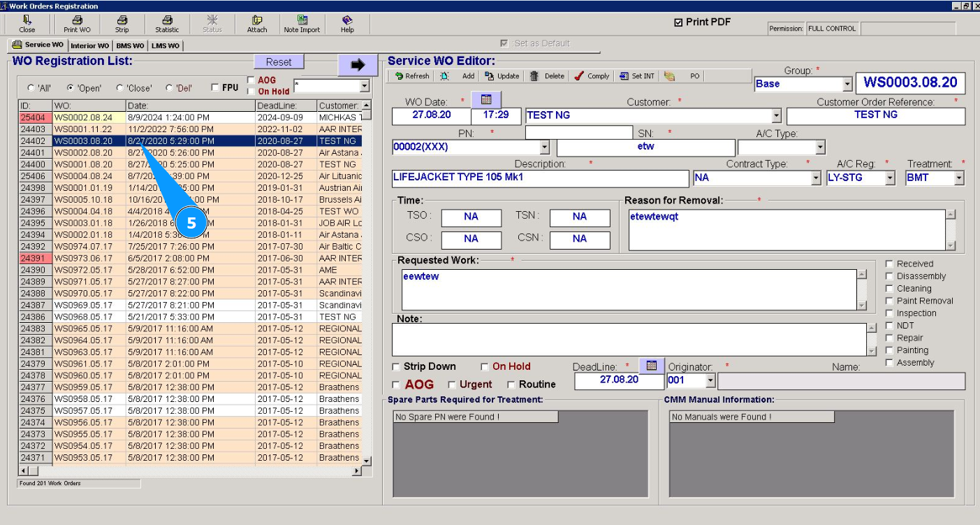This screenshot has width=980, height=525.
Task: Click the Comply checkmark icon
Action: (x=579, y=76)
